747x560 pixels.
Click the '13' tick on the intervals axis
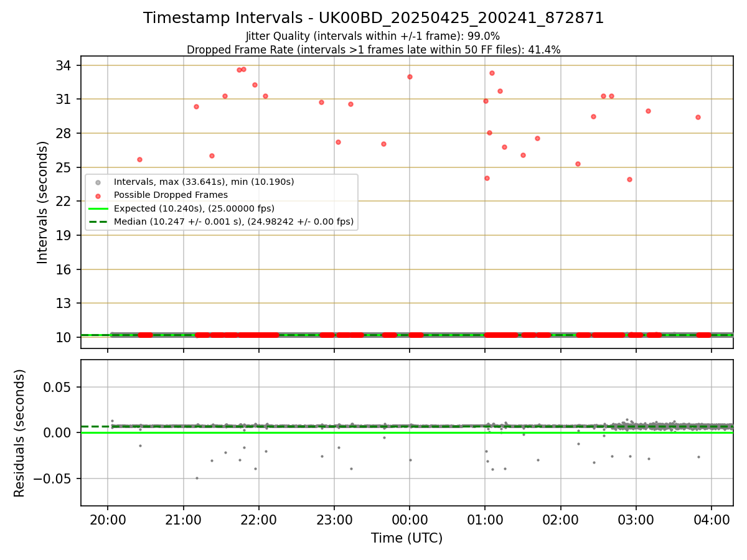coord(64,303)
